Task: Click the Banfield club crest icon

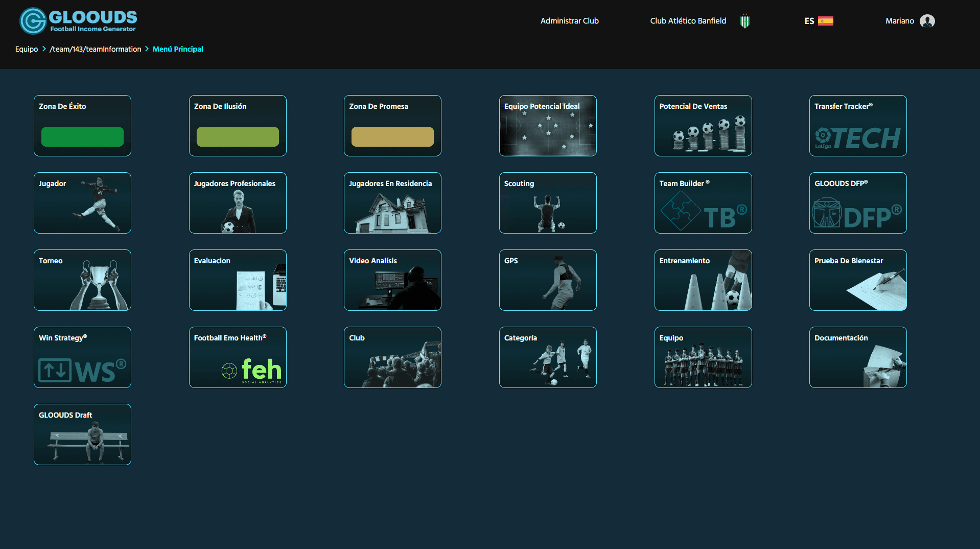Action: [x=745, y=21]
